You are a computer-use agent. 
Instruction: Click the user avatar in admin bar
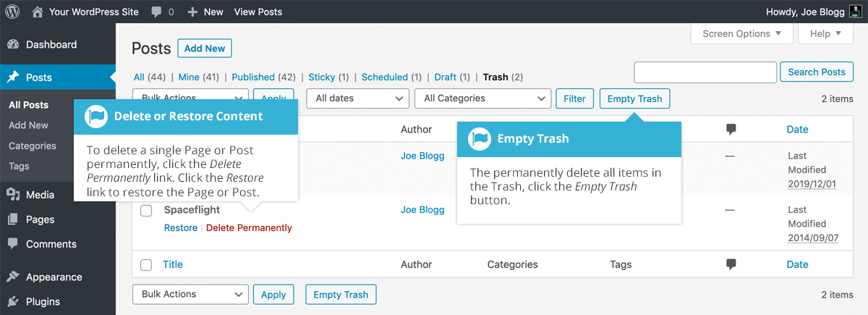pos(854,12)
